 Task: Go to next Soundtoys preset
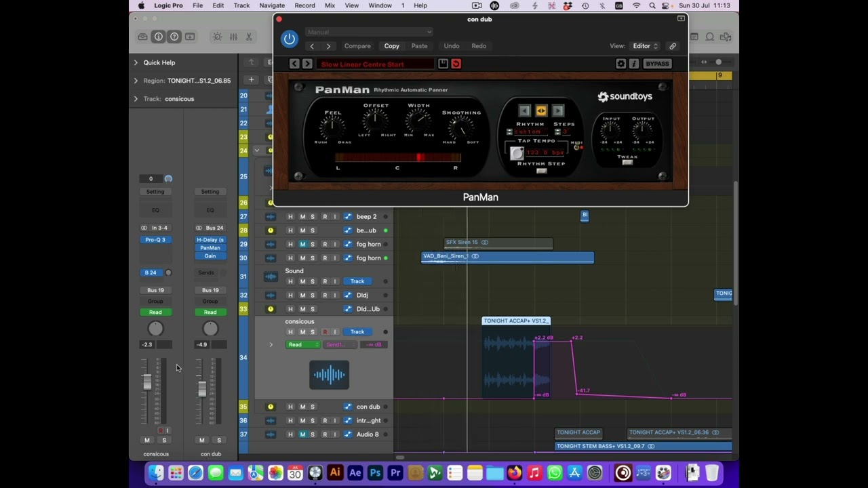[307, 64]
